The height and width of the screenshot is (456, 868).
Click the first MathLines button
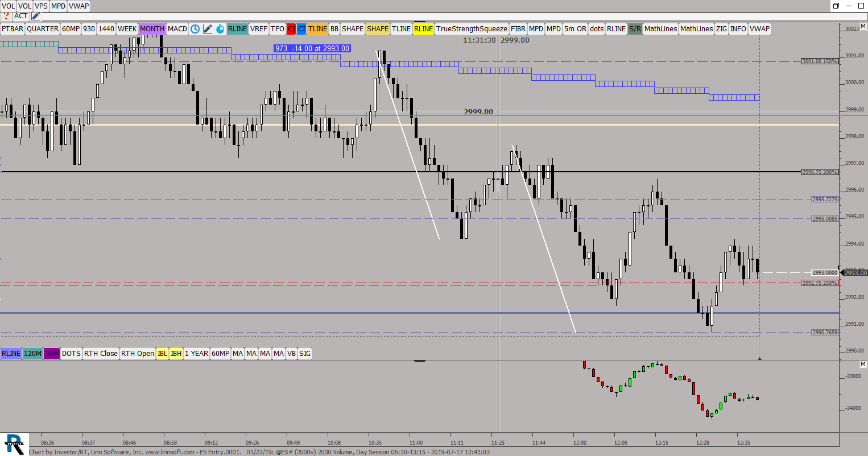(661, 29)
